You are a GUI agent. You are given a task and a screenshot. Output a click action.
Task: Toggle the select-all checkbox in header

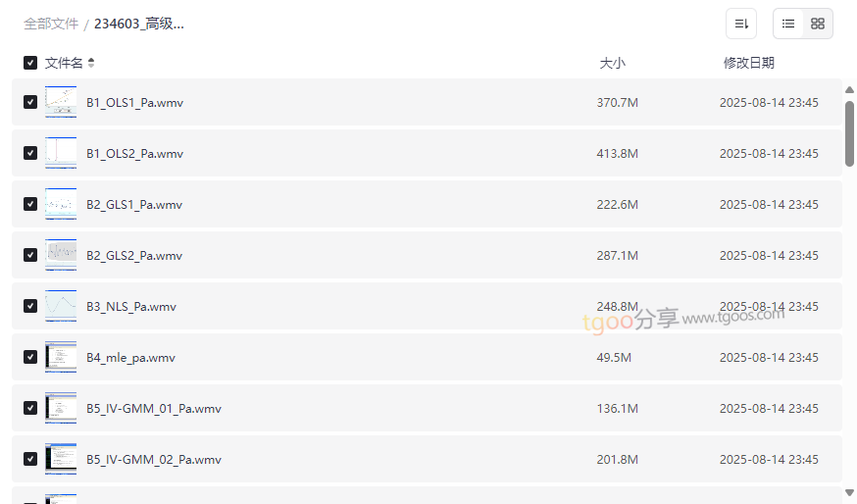click(x=30, y=63)
